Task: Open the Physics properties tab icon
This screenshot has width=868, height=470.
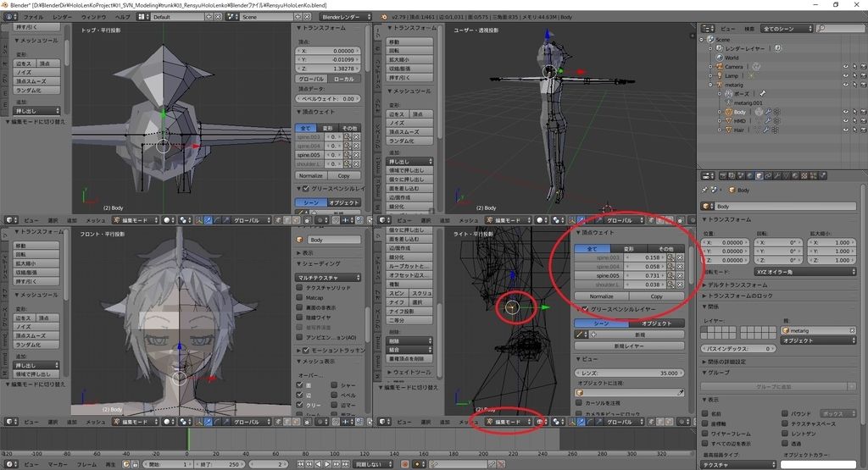Action: coord(822,176)
